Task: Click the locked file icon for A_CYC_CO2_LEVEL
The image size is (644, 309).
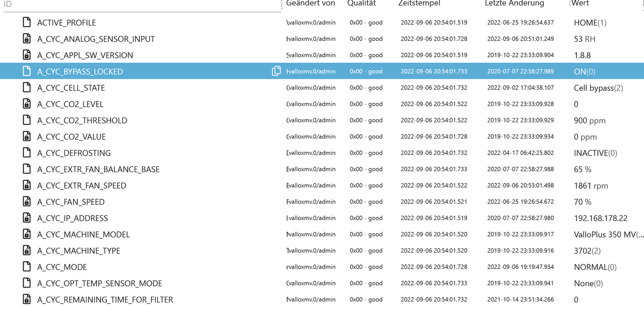Action: [26, 104]
